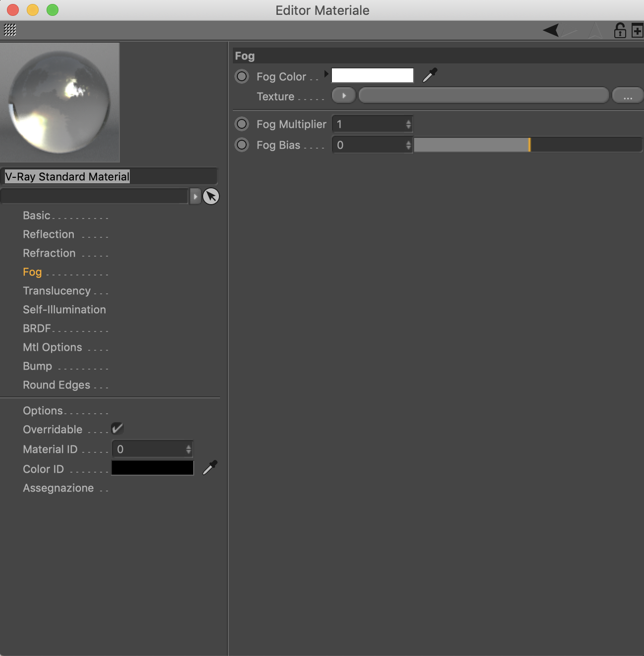The height and width of the screenshot is (656, 644).
Task: Toggle the Fog Multiplier animation dot
Action: tap(242, 124)
